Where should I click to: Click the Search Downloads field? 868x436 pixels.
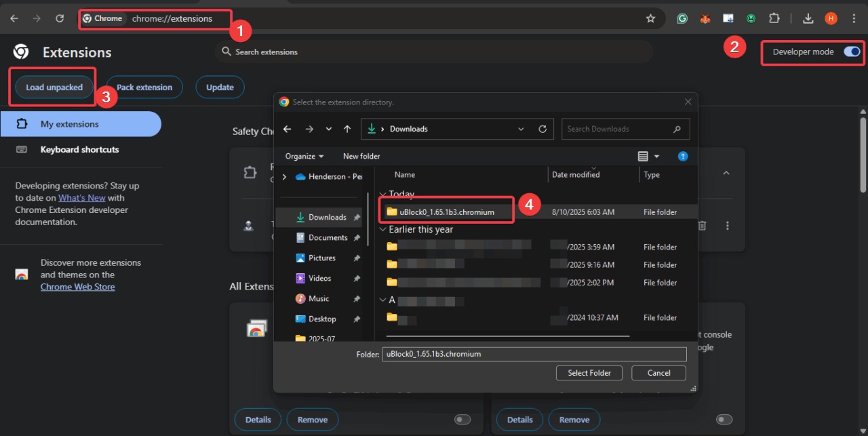[617, 129]
